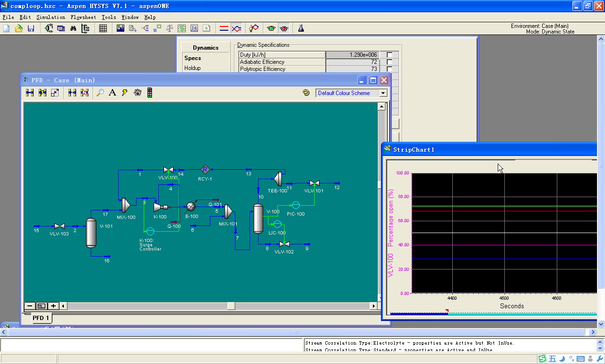Open the Simulation menu
Image resolution: width=605 pixels, height=364 pixels.
point(51,17)
